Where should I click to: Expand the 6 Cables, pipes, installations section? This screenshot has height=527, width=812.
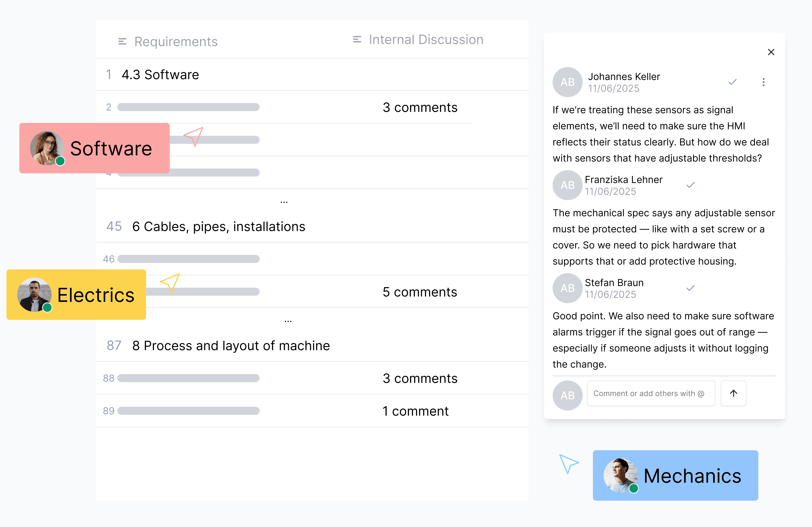click(x=218, y=227)
